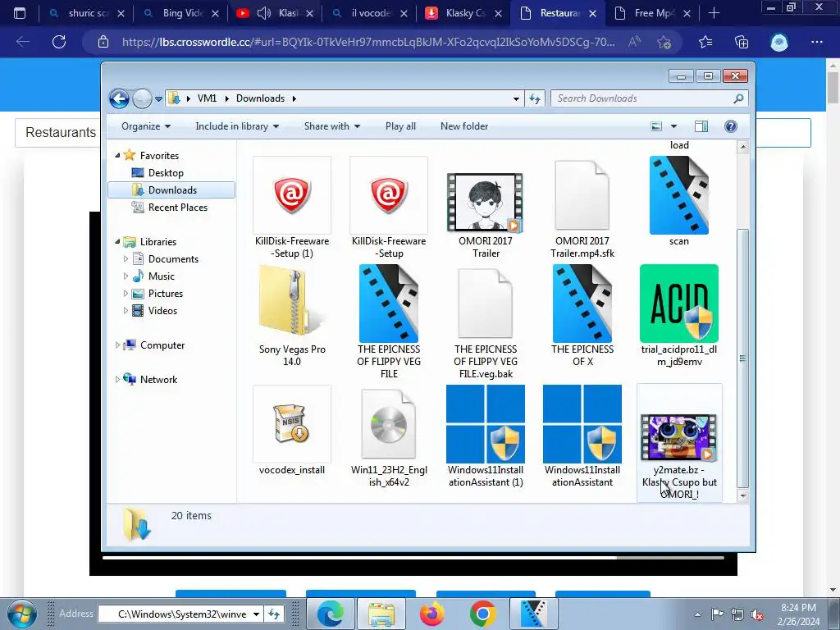The width and height of the screenshot is (840, 630).
Task: Open the browser collections icon
Action: pos(742,42)
